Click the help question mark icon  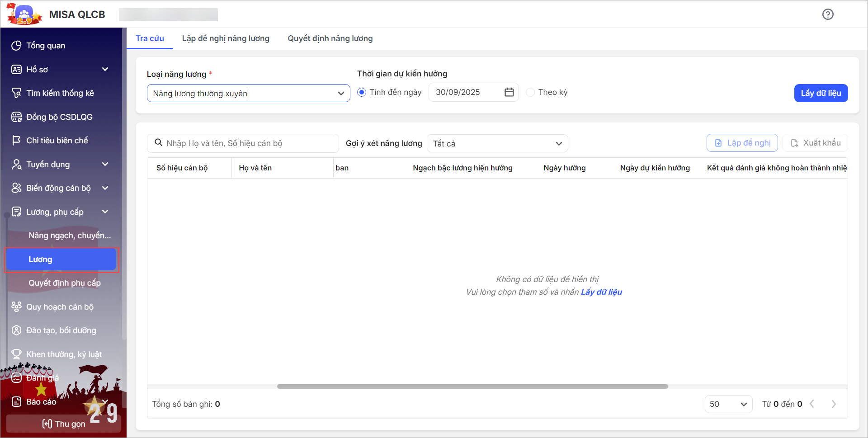click(828, 14)
